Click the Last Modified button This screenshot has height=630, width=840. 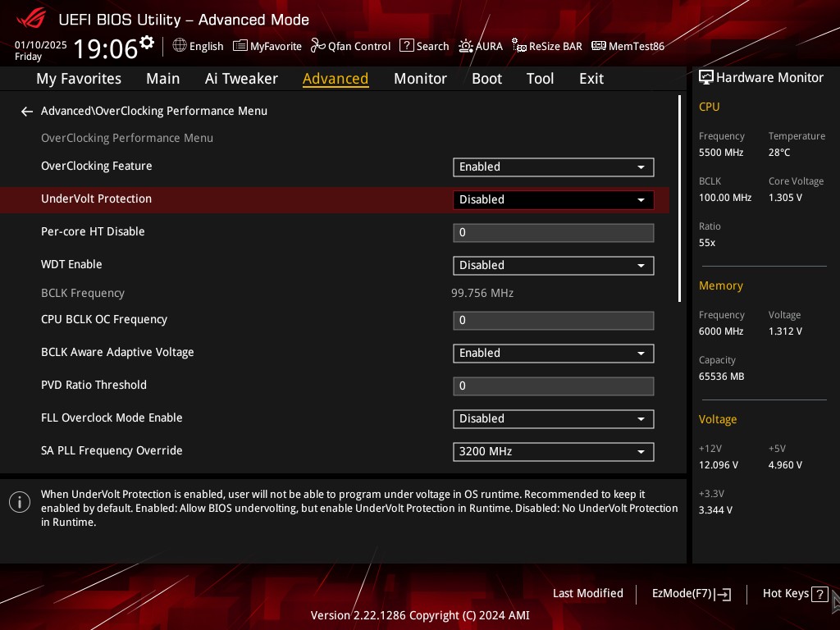tap(587, 593)
